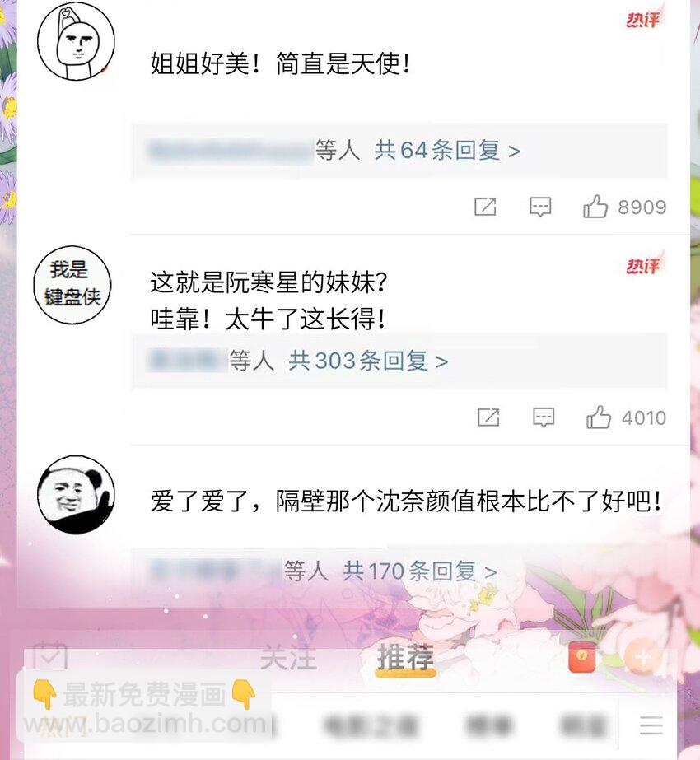Open the check-in calendar icon

point(50,655)
